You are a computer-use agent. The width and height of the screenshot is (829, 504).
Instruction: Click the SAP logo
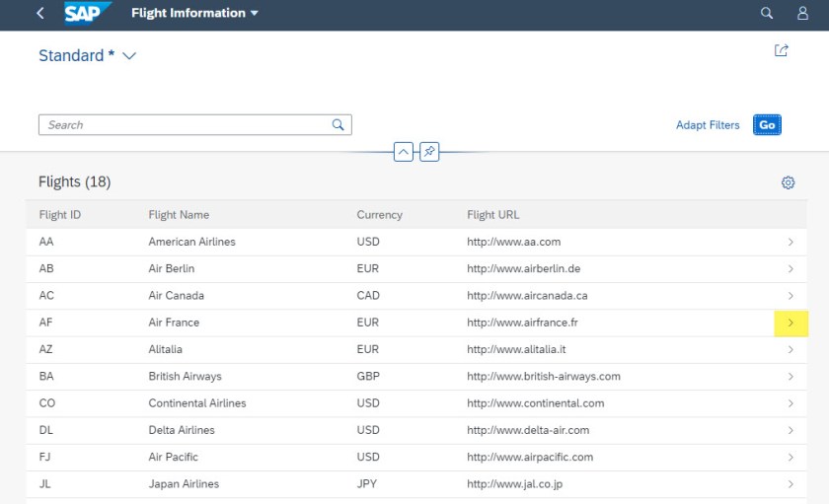pyautogui.click(x=88, y=13)
